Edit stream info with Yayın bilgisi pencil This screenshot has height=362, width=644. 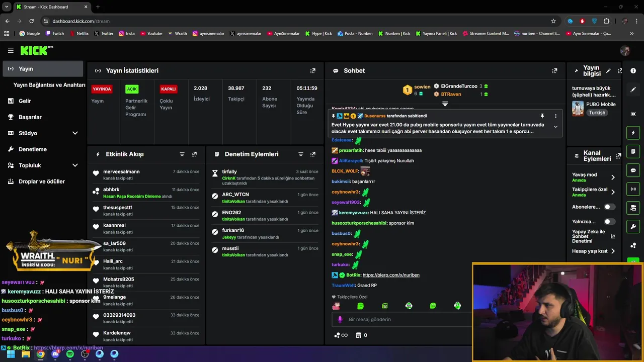click(608, 71)
